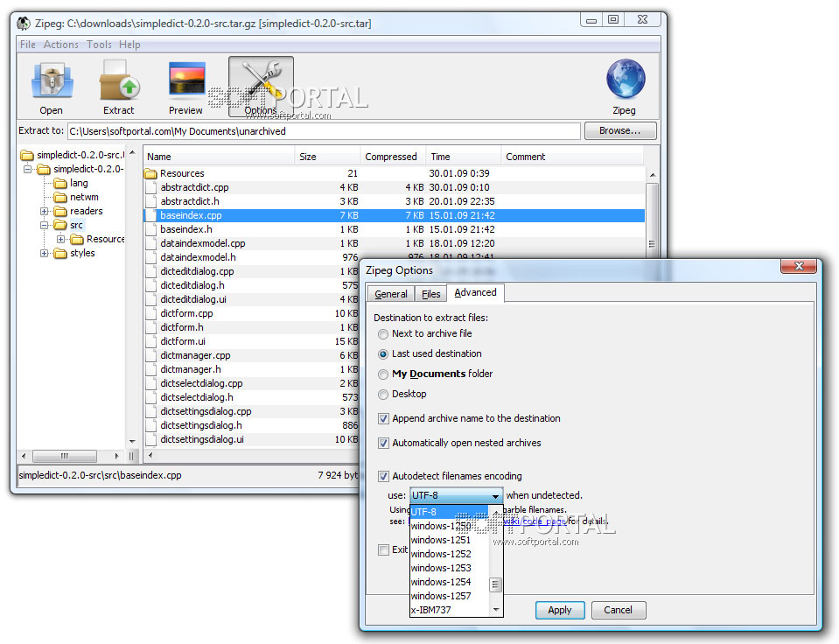839x644 pixels.
Task: Open the Tools menu
Action: point(99,45)
